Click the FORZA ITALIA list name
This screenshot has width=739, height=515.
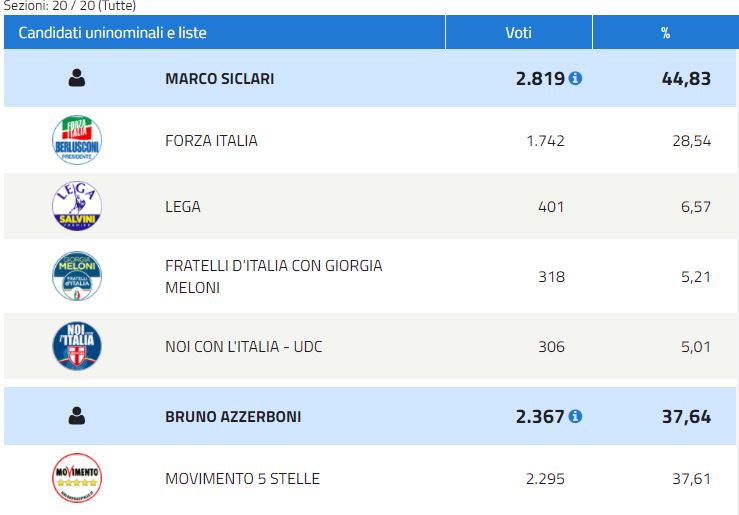(211, 140)
